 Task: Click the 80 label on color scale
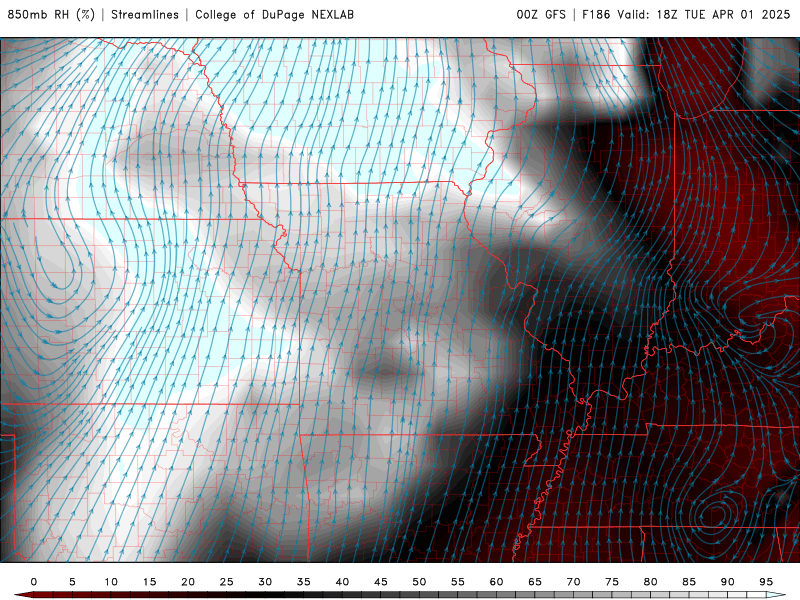[651, 582]
